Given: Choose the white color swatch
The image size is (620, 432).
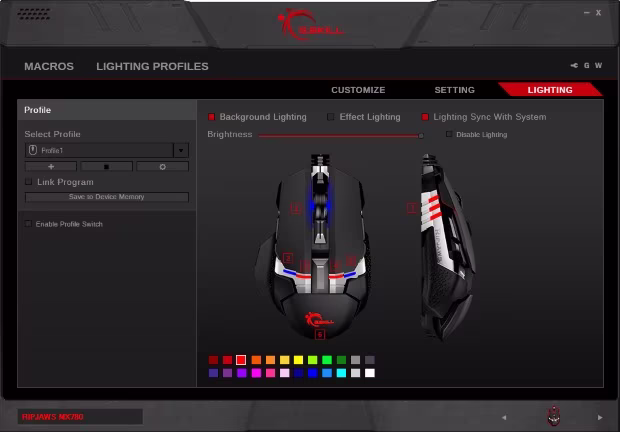Looking at the screenshot, I should [370, 373].
